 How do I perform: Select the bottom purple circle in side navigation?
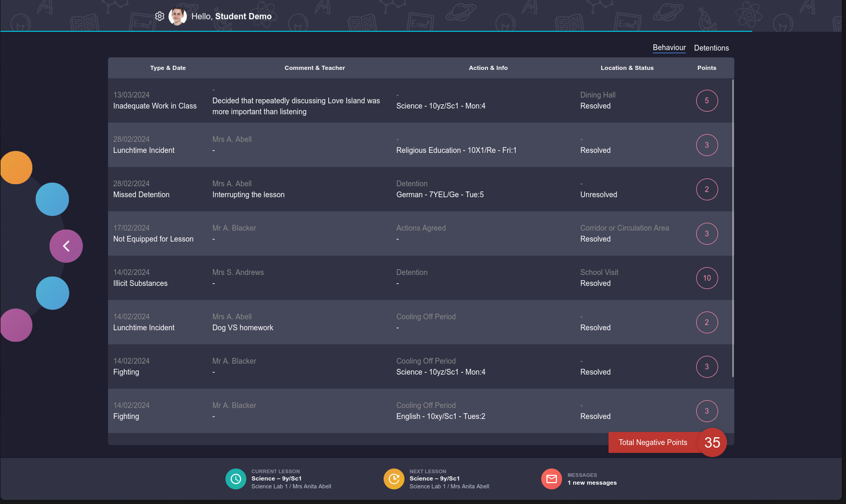coord(16,325)
